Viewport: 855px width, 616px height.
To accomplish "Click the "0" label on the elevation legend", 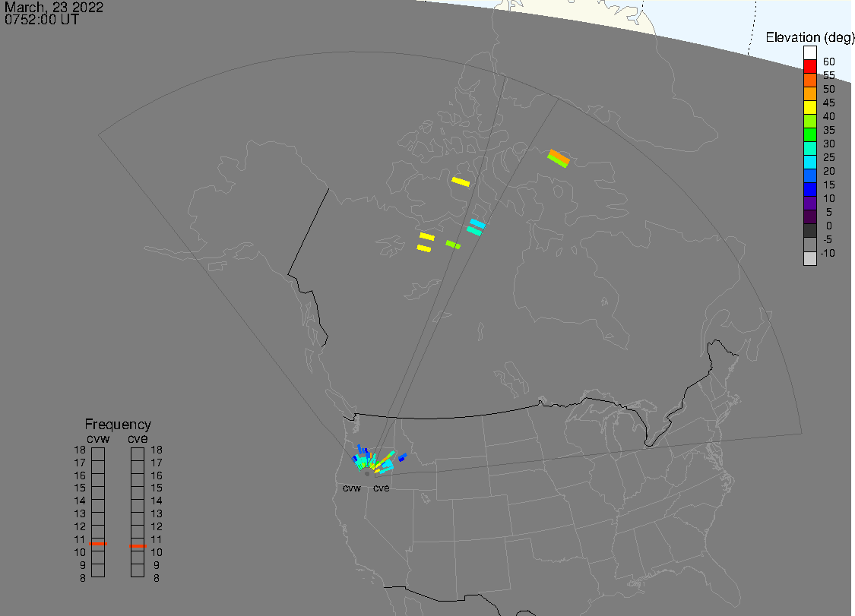I will coord(829,226).
